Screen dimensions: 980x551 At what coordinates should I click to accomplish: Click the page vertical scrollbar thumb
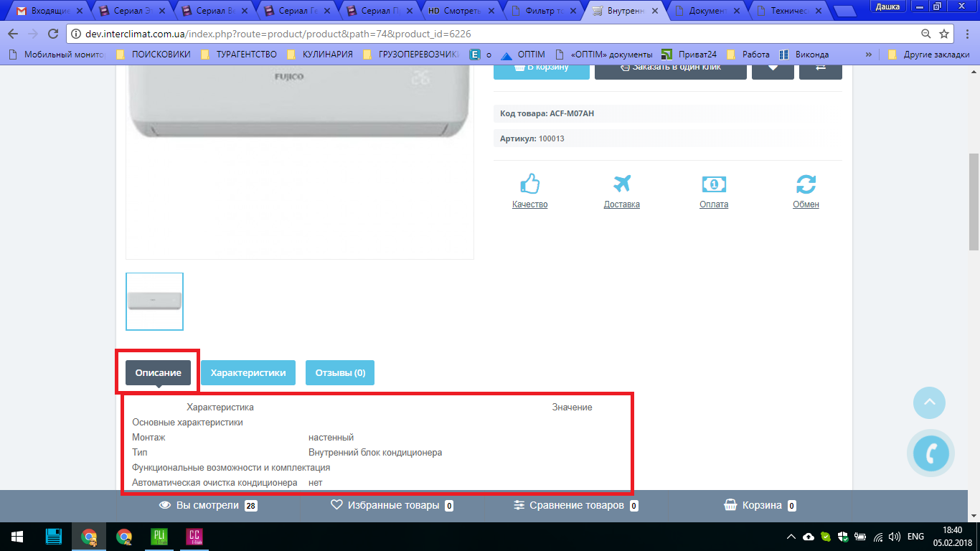(x=974, y=201)
